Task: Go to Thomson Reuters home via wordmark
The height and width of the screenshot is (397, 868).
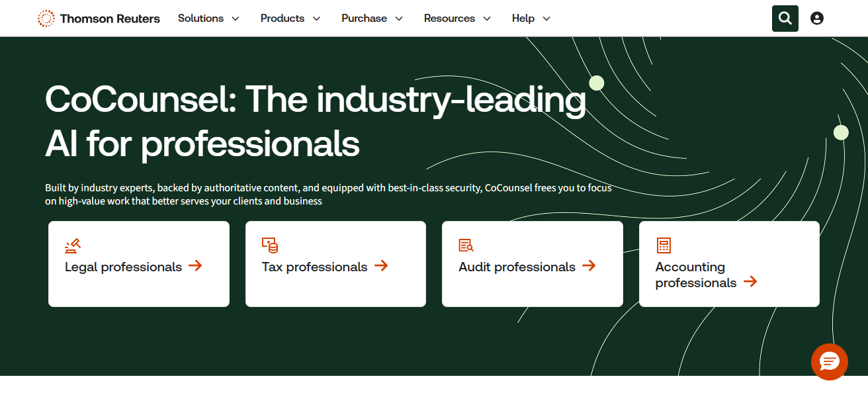Action: coord(110,19)
